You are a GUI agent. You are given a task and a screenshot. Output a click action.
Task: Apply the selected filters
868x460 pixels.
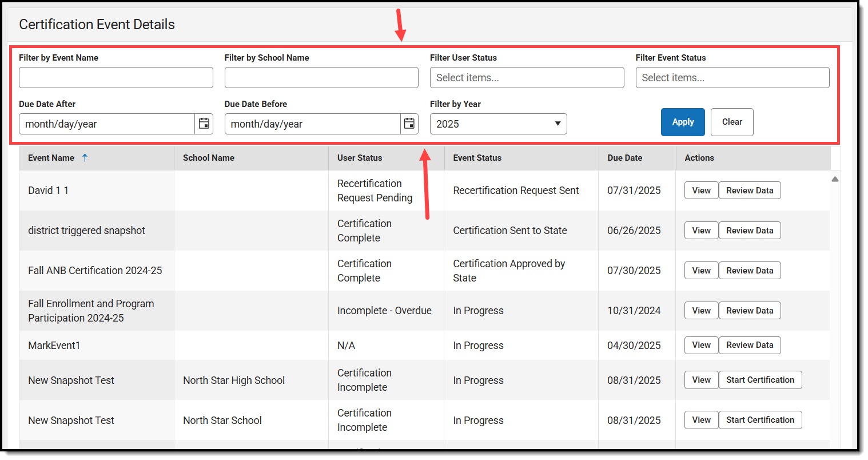(x=683, y=122)
